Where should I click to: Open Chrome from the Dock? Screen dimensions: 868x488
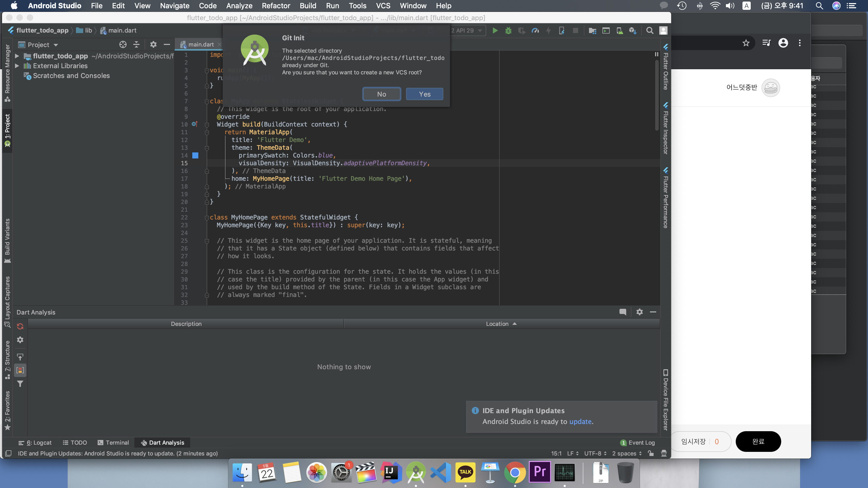coord(515,472)
